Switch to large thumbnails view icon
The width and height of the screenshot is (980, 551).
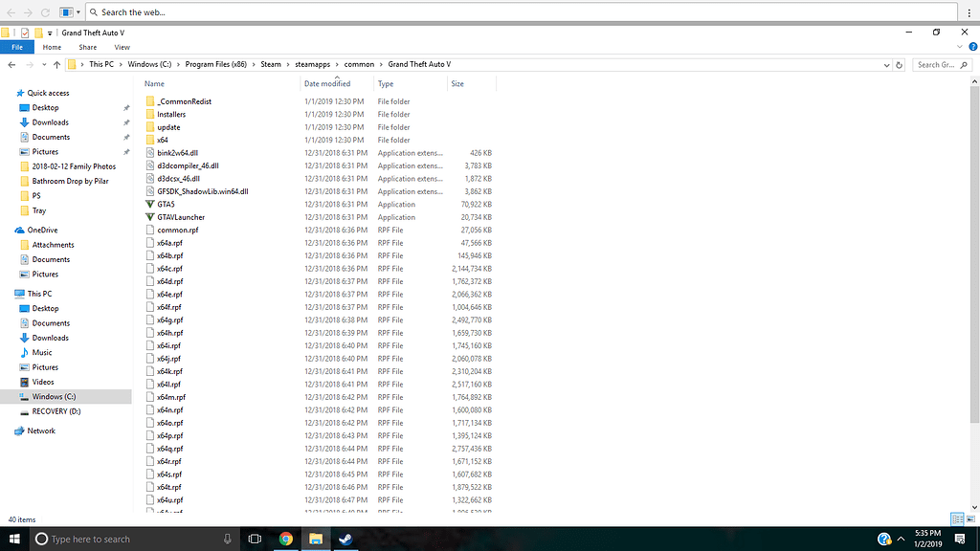pyautogui.click(x=970, y=519)
